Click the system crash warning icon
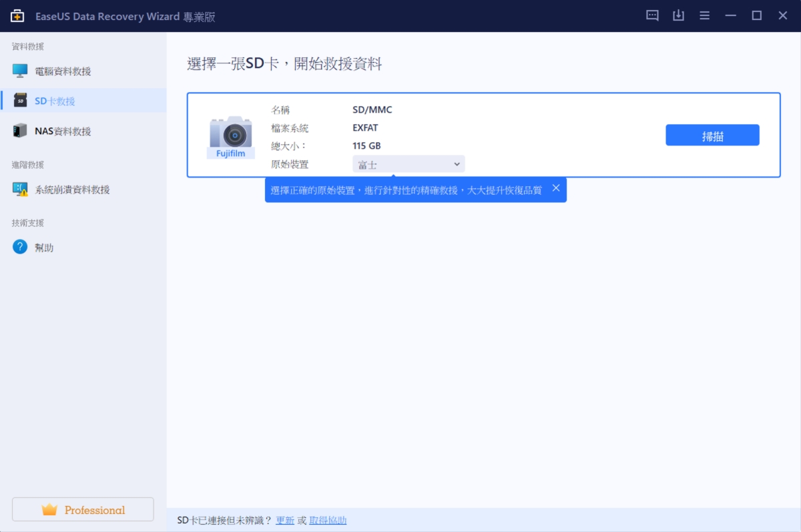Screen dimensions: 801x532 pos(20,190)
